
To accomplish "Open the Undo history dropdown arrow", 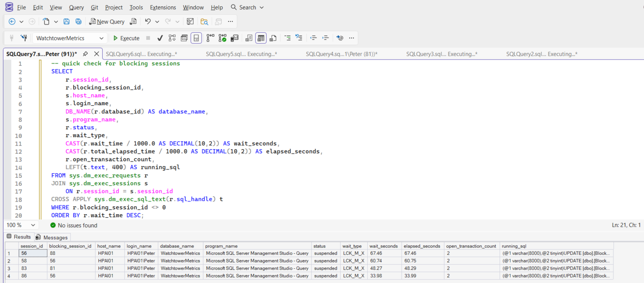I will coord(157,21).
